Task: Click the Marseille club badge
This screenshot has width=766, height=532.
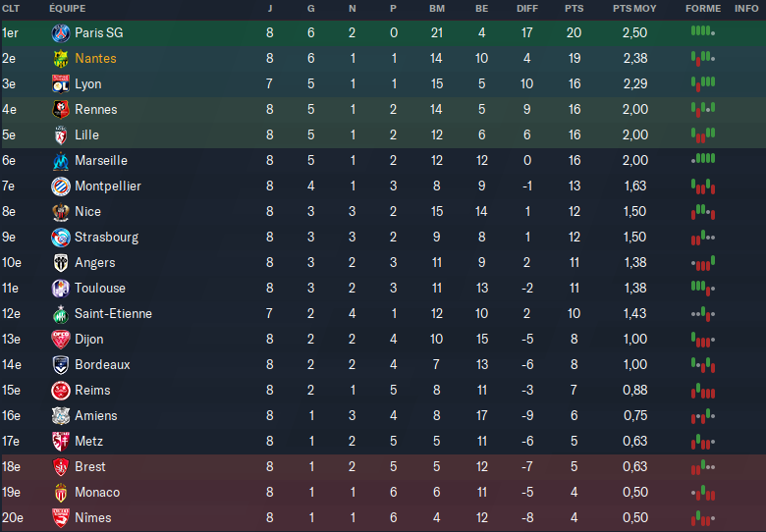Action: (60, 161)
